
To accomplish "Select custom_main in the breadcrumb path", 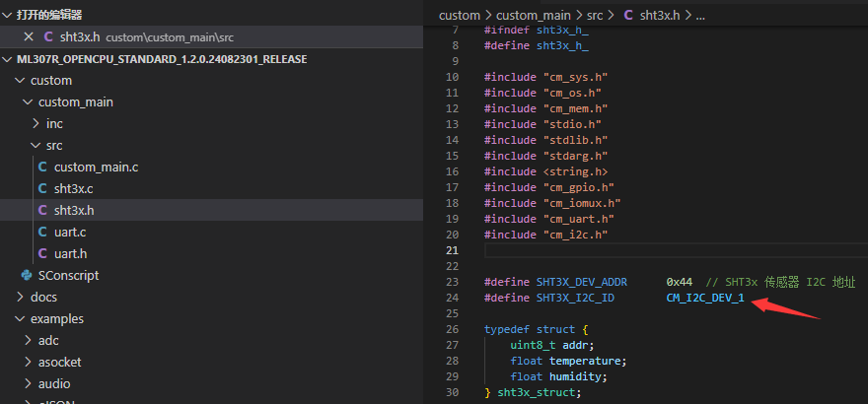I will tap(533, 15).
